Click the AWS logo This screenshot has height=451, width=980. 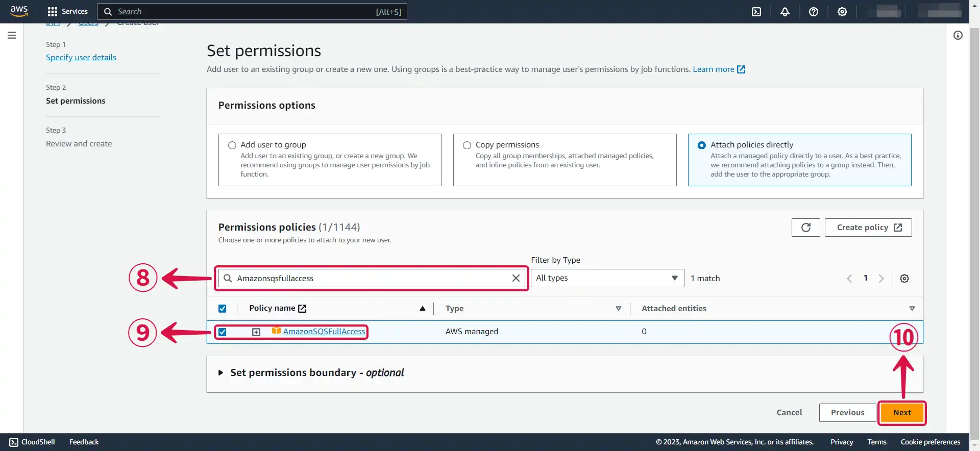(19, 11)
